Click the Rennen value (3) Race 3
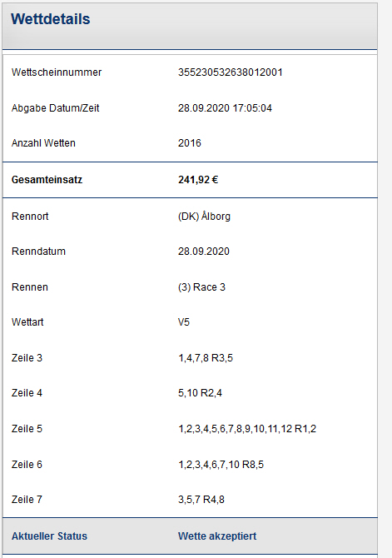 201,287
